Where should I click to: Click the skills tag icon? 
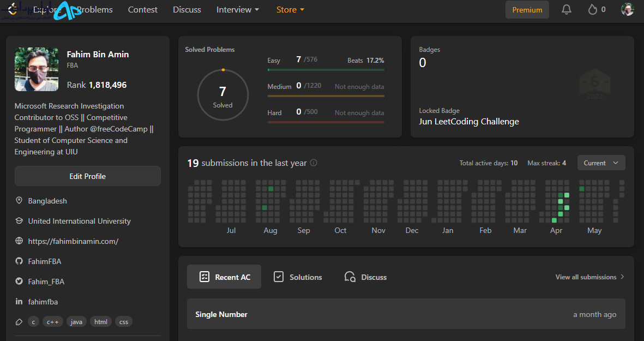click(19, 322)
